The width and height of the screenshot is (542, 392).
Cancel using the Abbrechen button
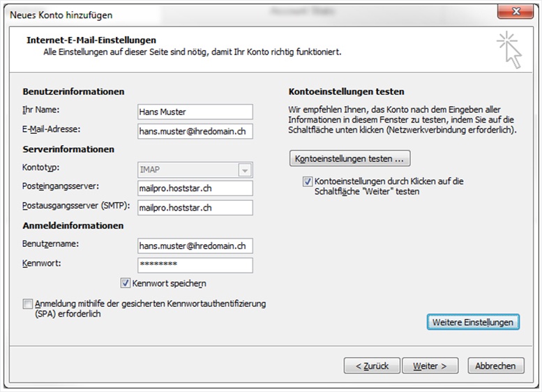tap(496, 365)
